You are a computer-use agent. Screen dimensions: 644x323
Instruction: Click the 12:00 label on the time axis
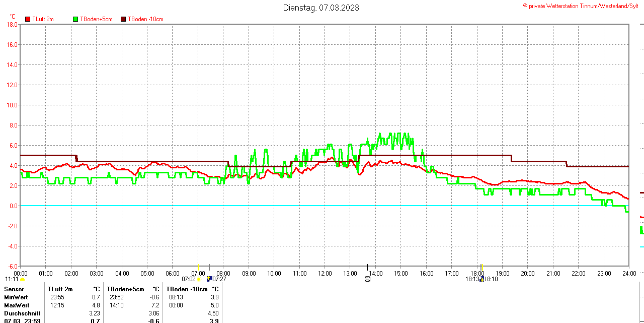coord(325,274)
